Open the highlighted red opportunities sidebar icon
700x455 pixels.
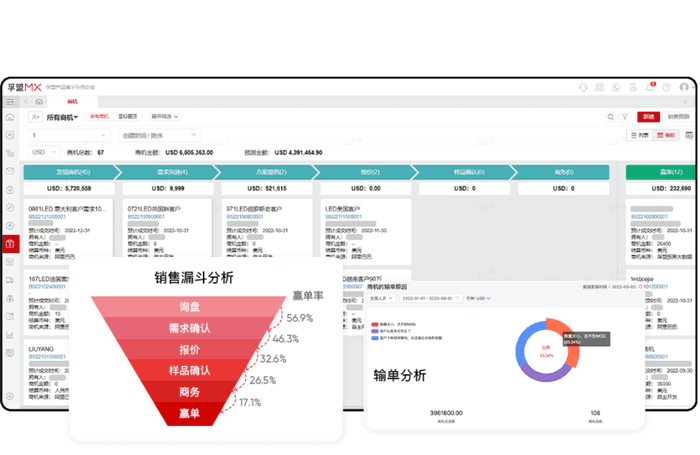(11, 244)
